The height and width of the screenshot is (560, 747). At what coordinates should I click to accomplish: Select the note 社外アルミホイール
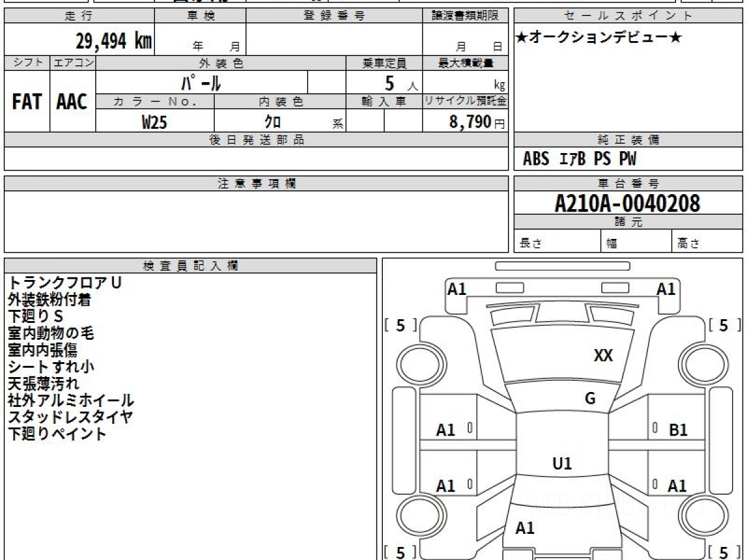click(71, 401)
